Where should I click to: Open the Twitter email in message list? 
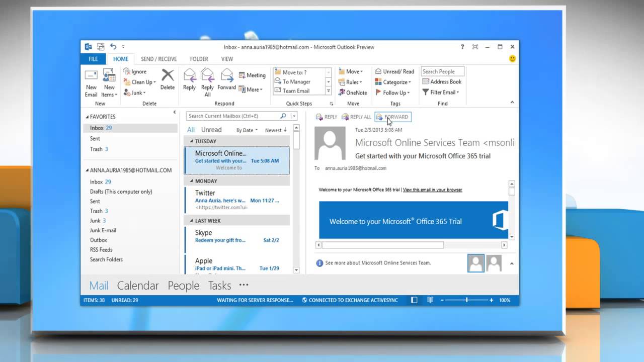(236, 200)
